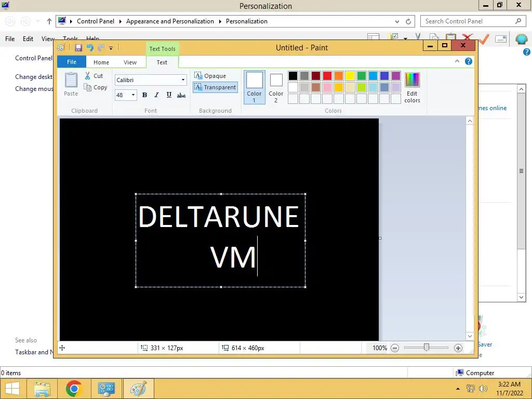
Task: Click the canvas right-edge resize handle
Action: pyautogui.click(x=380, y=238)
